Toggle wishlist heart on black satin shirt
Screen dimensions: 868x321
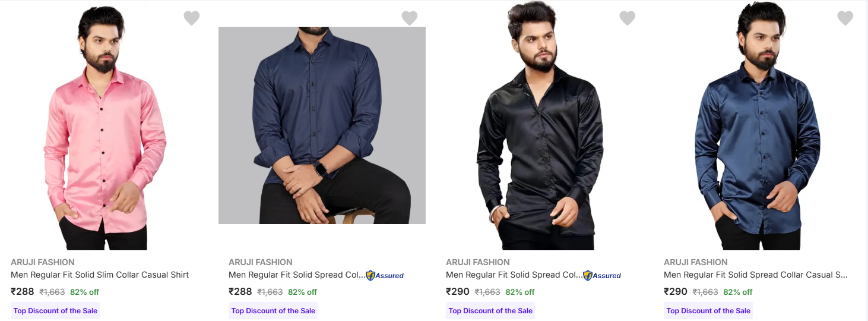tap(627, 18)
